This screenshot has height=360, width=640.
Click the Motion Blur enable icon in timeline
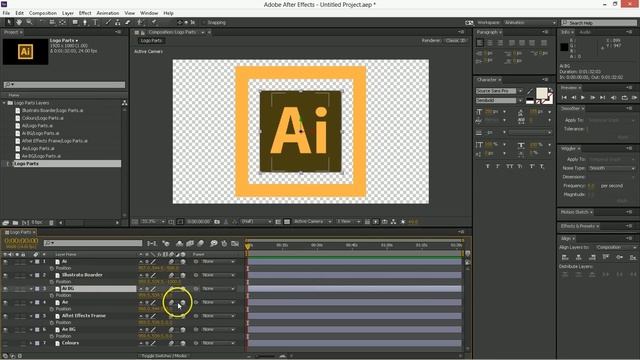[201, 243]
